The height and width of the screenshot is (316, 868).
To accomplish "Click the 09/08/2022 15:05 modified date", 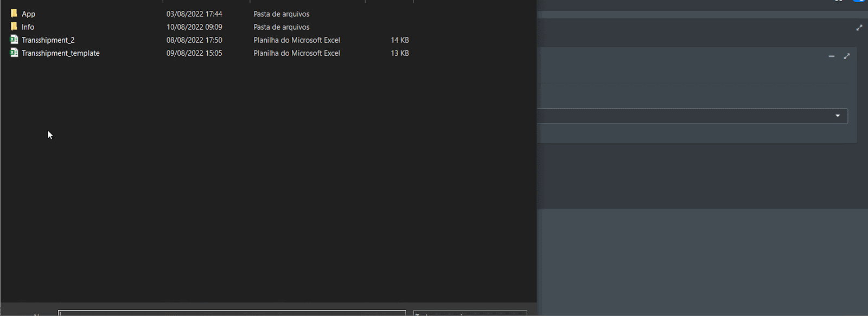I will tap(194, 53).
